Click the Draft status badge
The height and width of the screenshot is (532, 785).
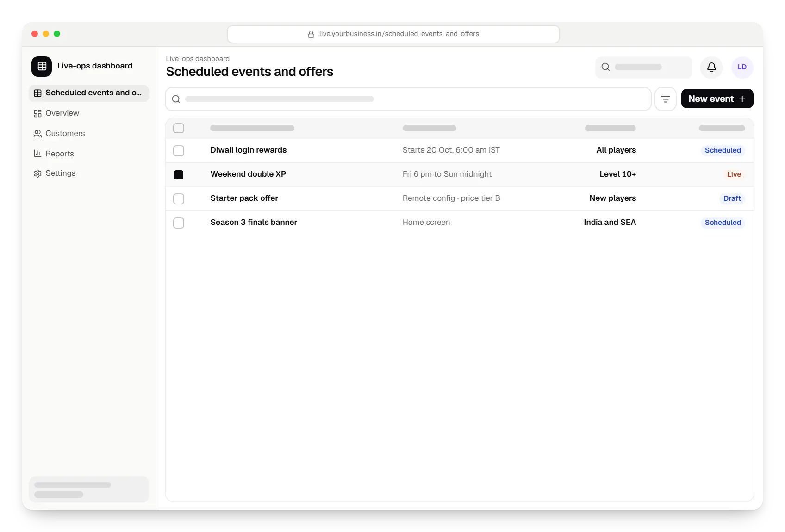(732, 198)
